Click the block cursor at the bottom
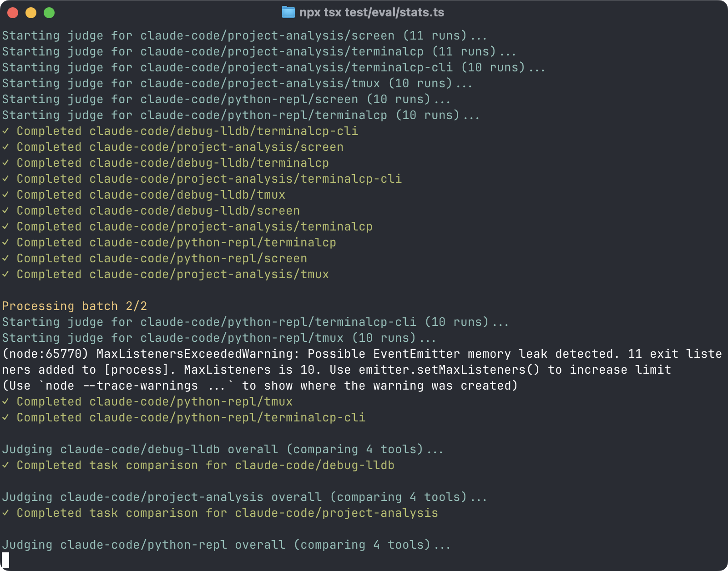The height and width of the screenshot is (571, 728). pos(5,561)
